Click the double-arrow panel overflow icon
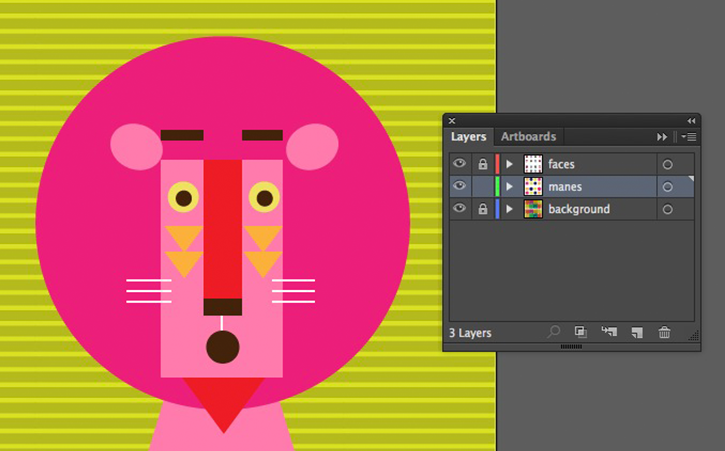725x451 pixels. point(662,137)
